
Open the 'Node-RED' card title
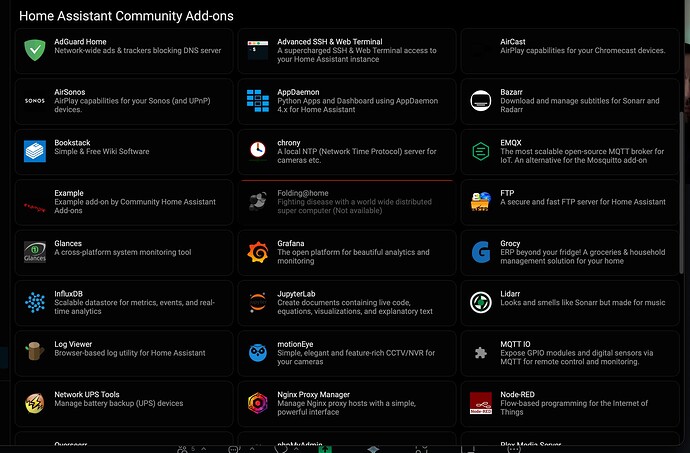tap(517, 394)
